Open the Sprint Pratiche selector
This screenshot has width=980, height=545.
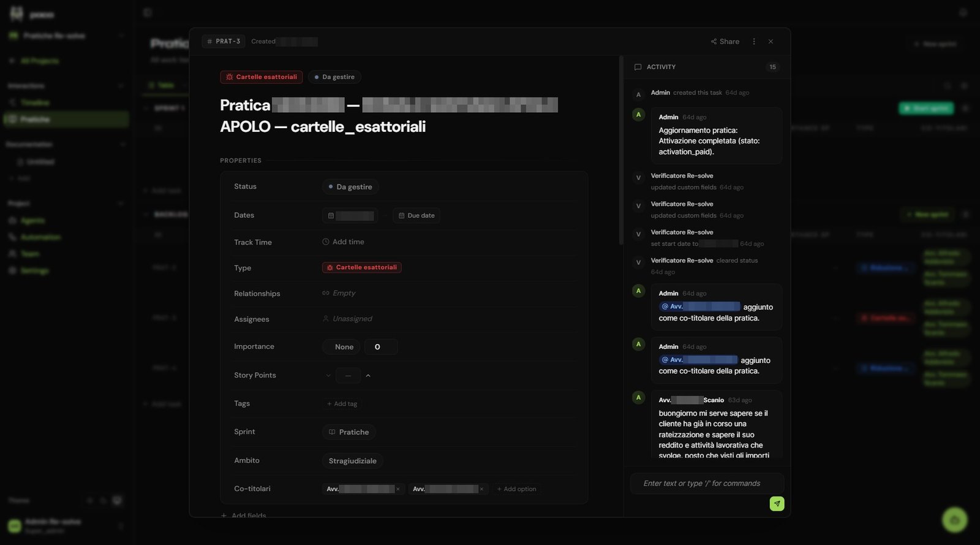349,432
